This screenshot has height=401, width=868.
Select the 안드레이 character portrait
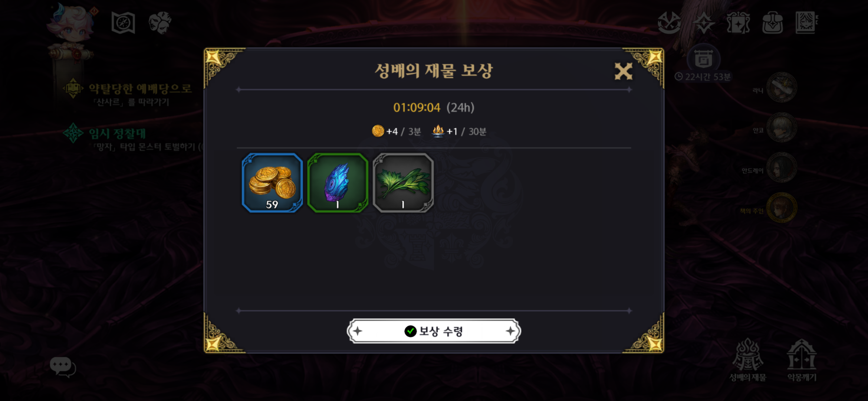point(782,167)
